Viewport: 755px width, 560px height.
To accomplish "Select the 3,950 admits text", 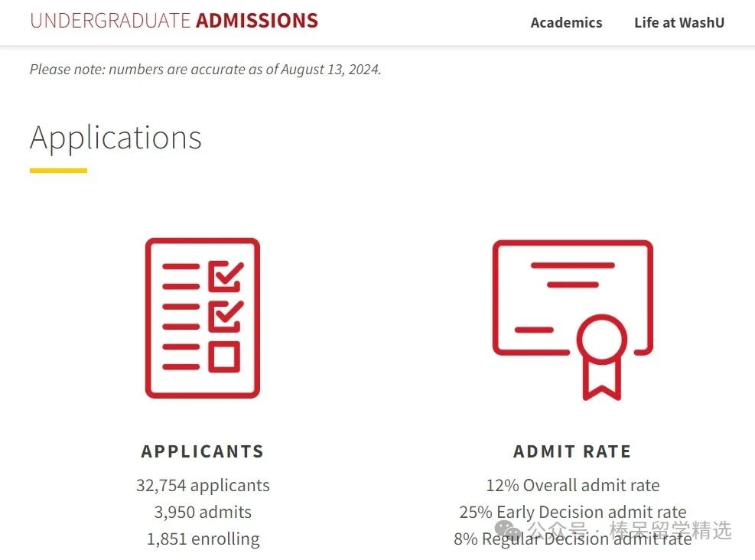I will pos(203,512).
